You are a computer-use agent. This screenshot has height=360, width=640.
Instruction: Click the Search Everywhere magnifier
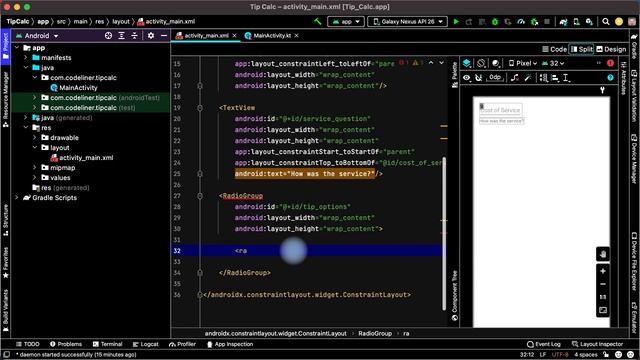pyautogui.click(x=606, y=22)
